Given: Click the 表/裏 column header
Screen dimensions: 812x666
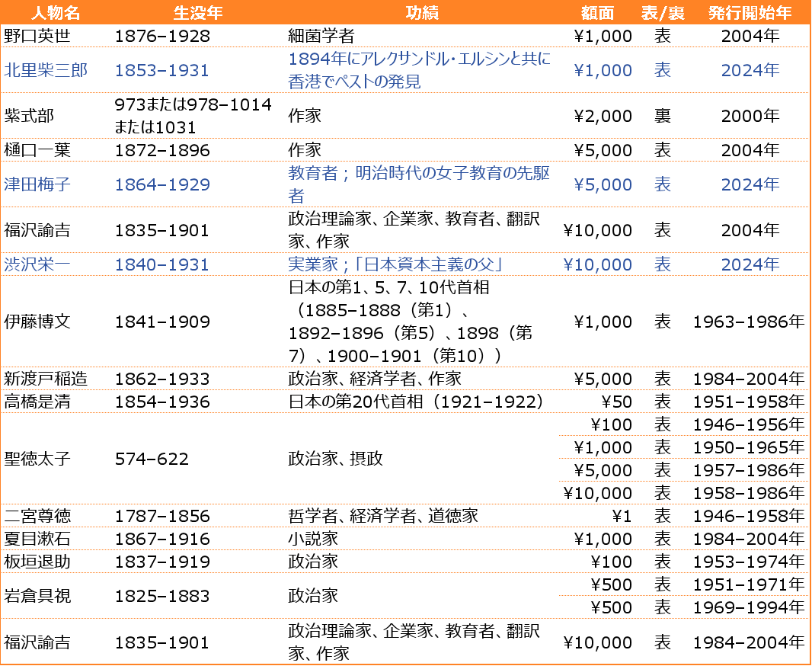Looking at the screenshot, I should point(663,12).
